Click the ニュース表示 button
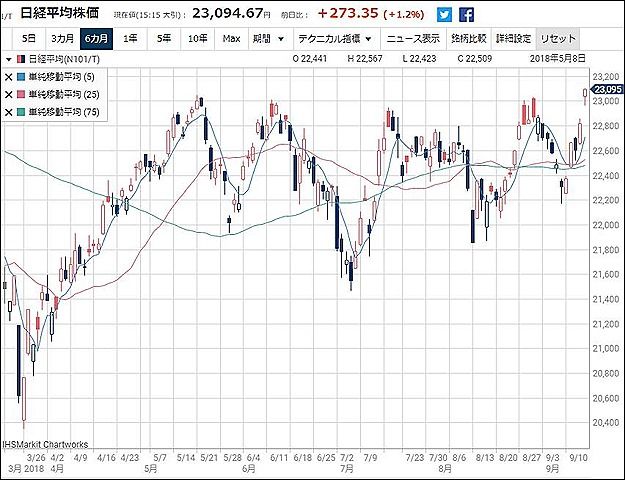The width and height of the screenshot is (625, 480). (413, 39)
